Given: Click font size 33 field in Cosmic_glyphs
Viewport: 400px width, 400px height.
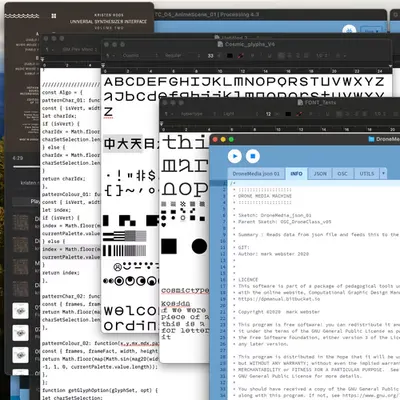Looking at the screenshot, I should coord(210,56).
